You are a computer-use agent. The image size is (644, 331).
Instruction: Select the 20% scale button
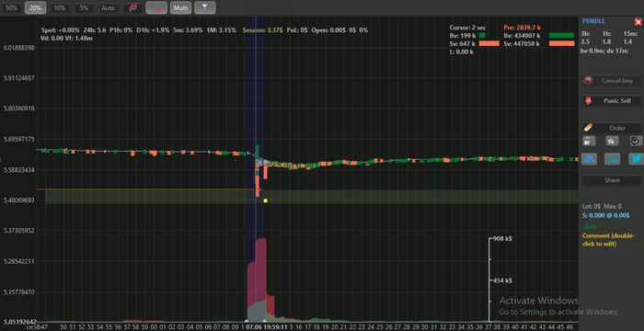point(35,7)
